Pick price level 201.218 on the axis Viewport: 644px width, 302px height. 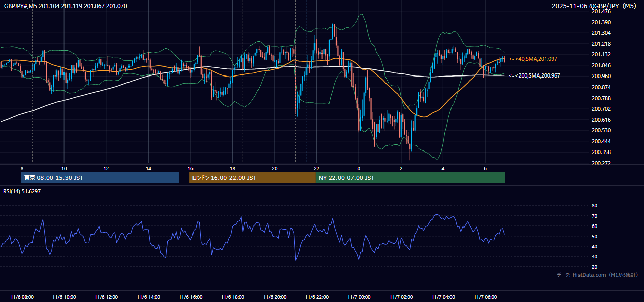(x=601, y=44)
